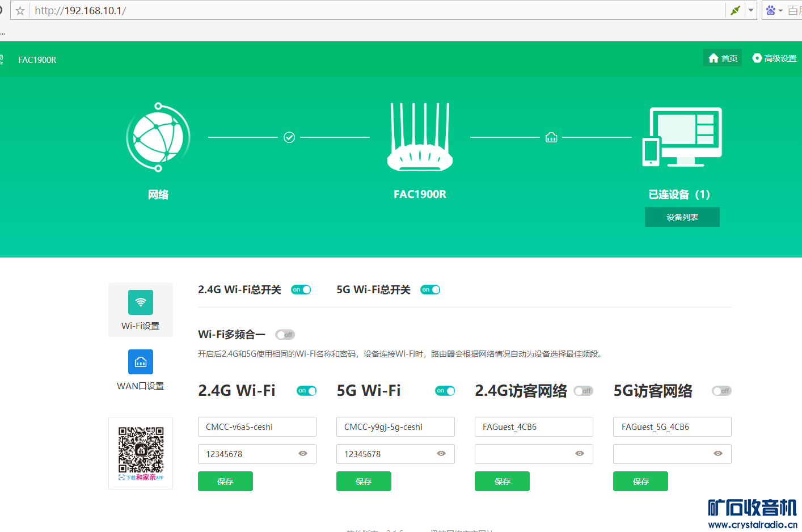Viewport: 802px width, 532px height.
Task: Click the 5G guest network password field
Action: [x=672, y=454]
